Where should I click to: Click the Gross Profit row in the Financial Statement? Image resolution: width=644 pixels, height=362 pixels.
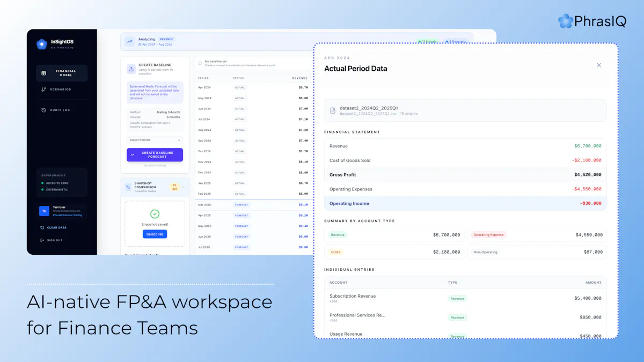[465, 175]
